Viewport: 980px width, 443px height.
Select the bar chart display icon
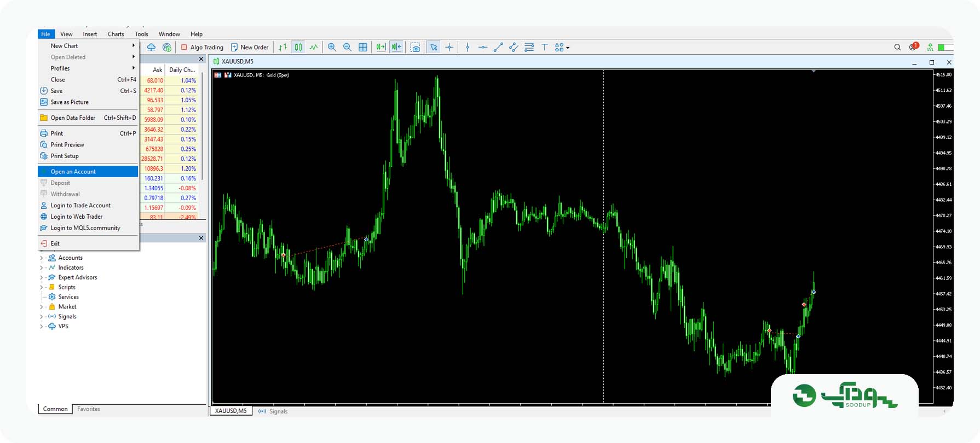pyautogui.click(x=283, y=48)
